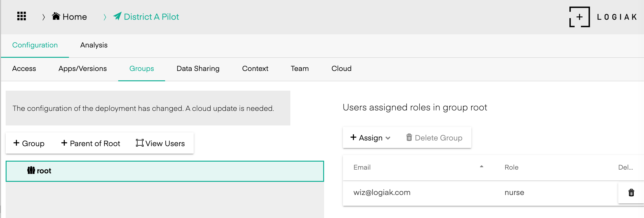Screen dimensions: 644x218
Task: Open the apps grid menu icon
Action: (22, 16)
